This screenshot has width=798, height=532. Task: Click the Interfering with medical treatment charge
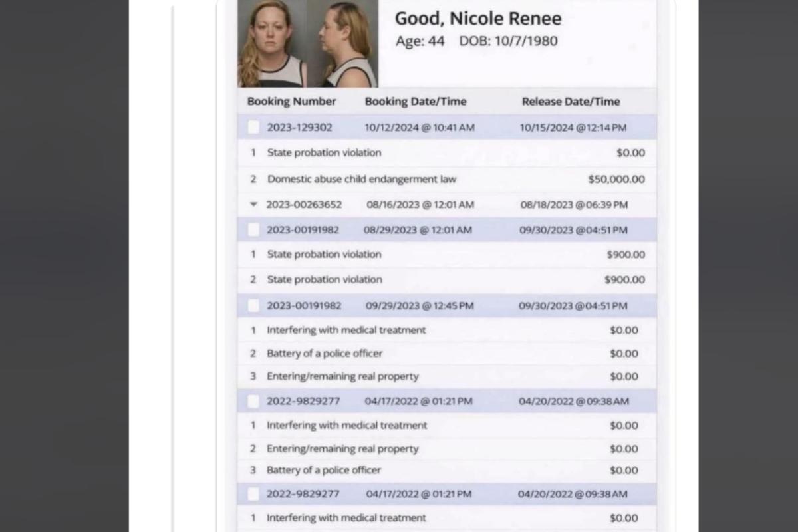(345, 329)
